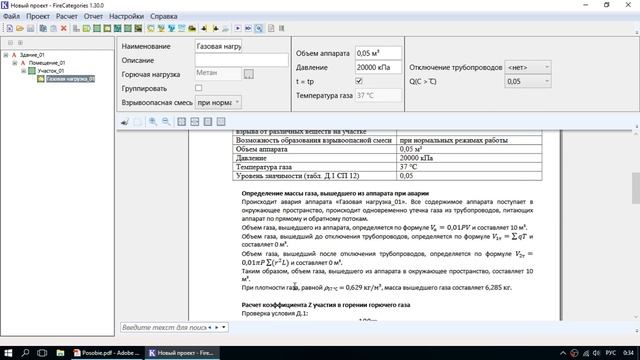Image resolution: width=640 pixels, height=360 pixels.
Task: Copy the selected item via toolbar
Action: point(43,29)
